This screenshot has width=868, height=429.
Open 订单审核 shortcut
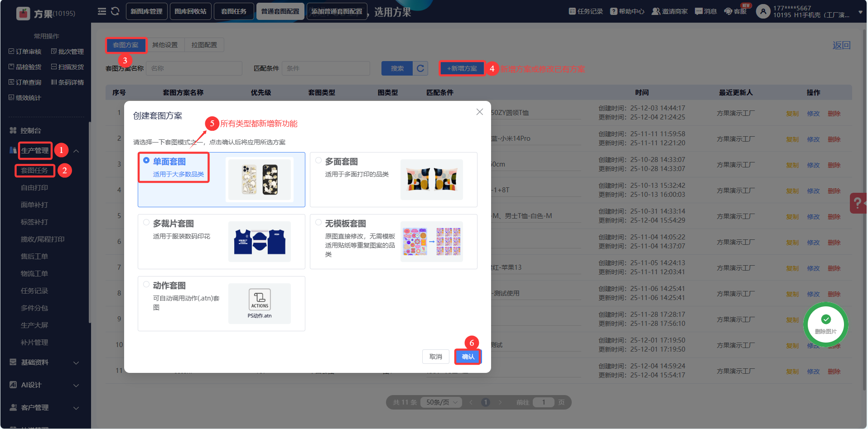tap(25, 52)
